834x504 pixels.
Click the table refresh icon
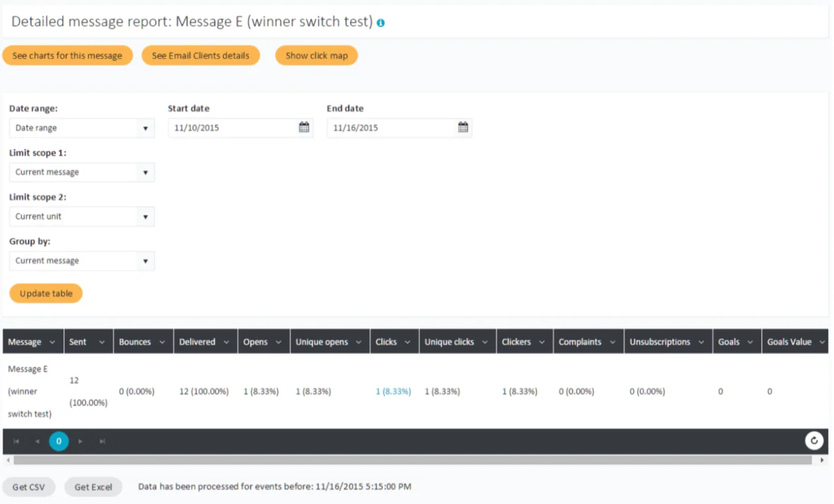814,441
